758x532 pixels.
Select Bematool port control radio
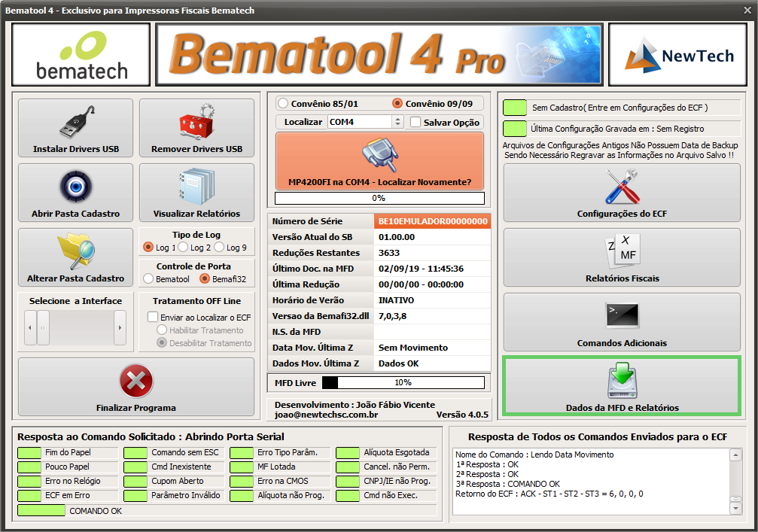tap(148, 279)
